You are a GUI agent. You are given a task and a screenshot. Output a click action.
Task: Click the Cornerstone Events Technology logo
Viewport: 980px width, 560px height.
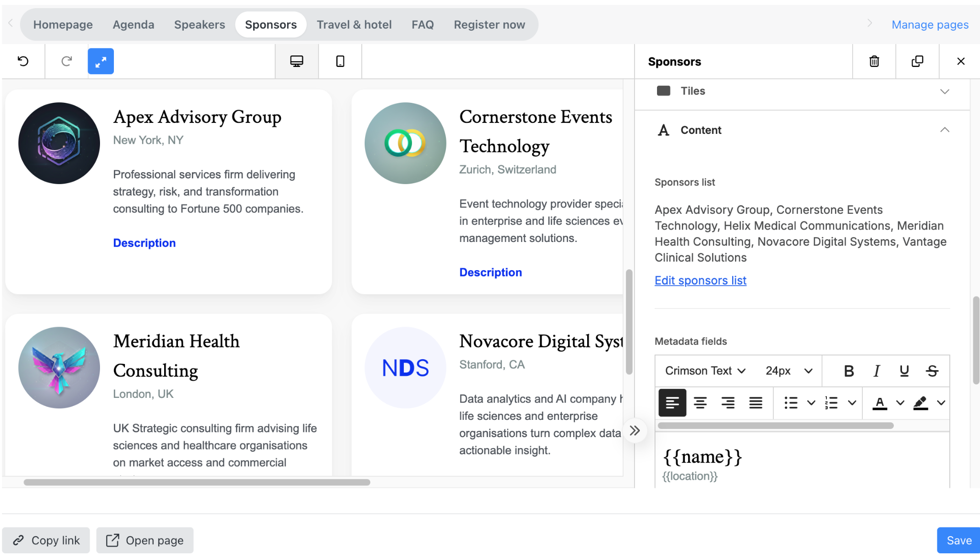(x=405, y=143)
